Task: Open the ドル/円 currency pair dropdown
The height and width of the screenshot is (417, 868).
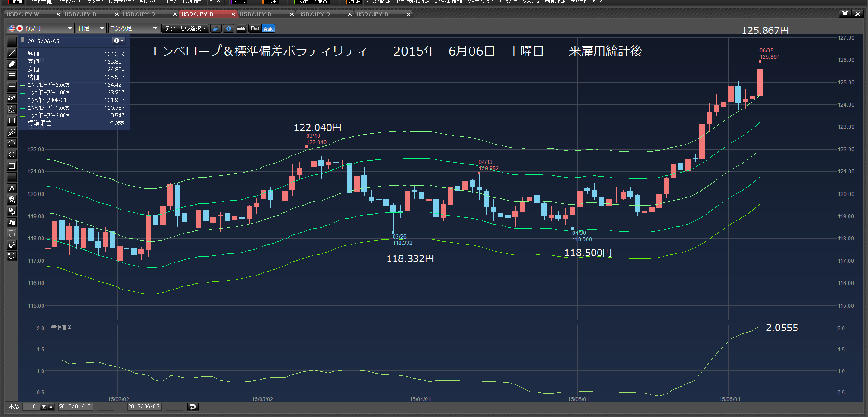Action: [x=40, y=28]
